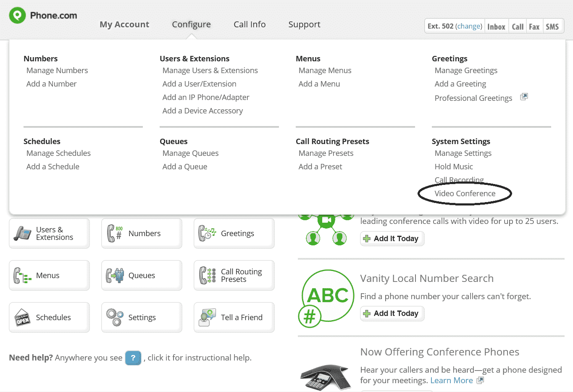
Task: Click the blue question mark help icon
Action: [133, 358]
